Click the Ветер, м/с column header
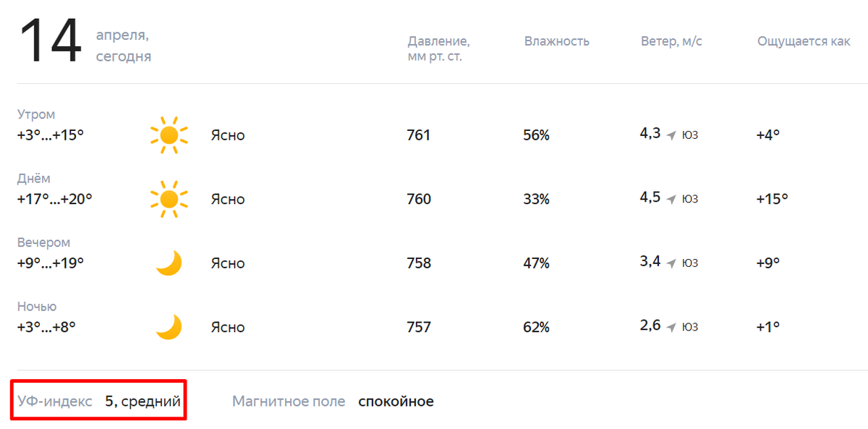Viewport: 868px width, 429px height. pyautogui.click(x=671, y=41)
